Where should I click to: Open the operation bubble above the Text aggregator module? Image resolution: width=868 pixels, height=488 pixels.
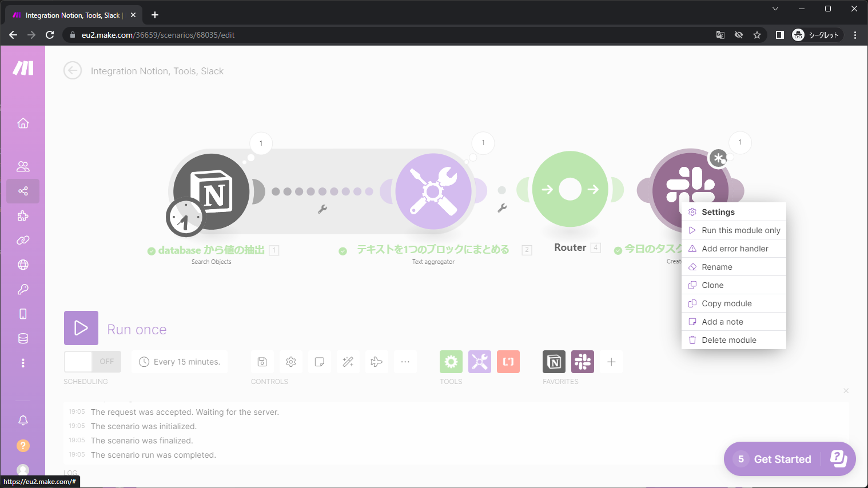coord(483,142)
